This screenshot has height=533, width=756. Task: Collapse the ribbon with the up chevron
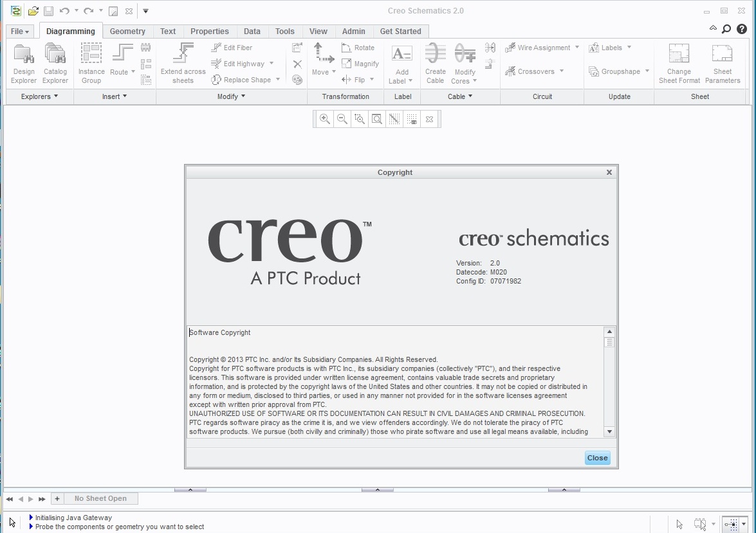[713, 28]
